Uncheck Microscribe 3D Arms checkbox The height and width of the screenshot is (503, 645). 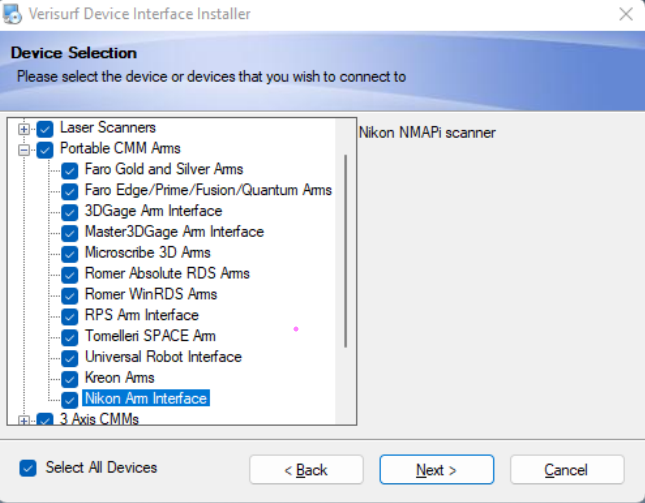70,254
